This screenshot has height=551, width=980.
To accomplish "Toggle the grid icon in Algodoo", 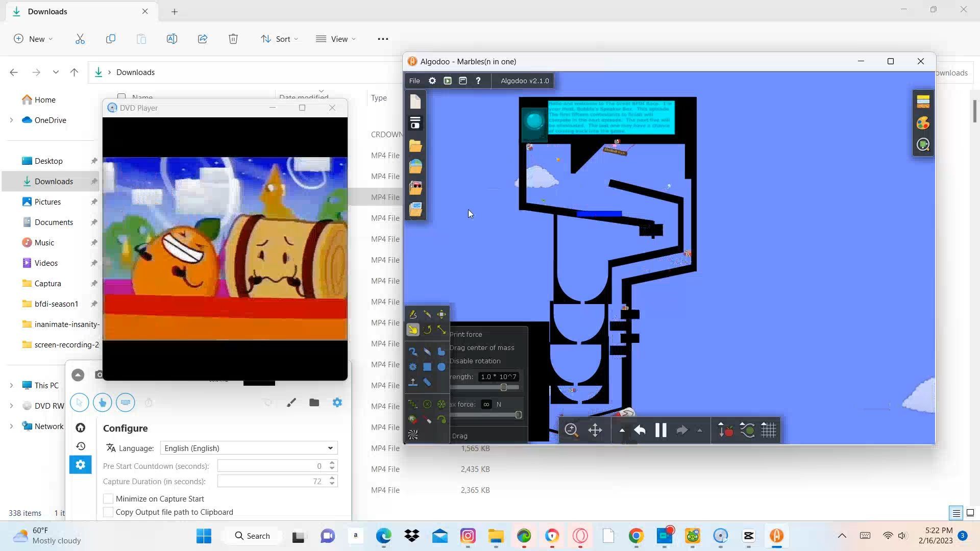I will click(769, 431).
